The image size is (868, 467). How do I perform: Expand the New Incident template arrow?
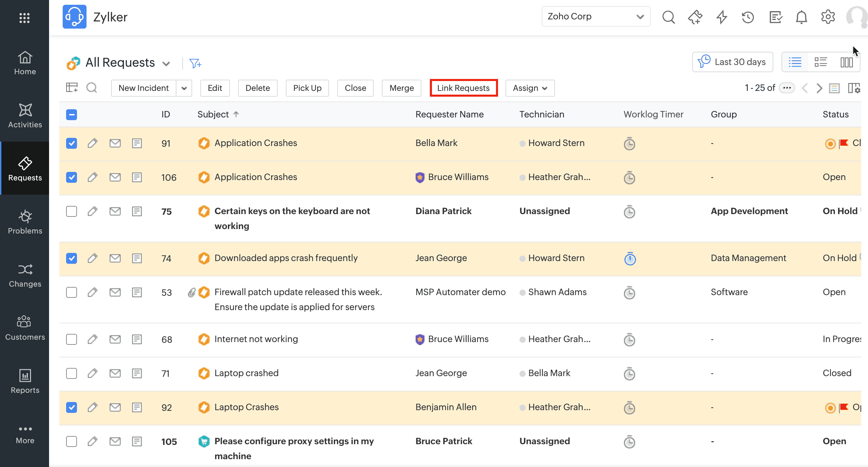184,88
